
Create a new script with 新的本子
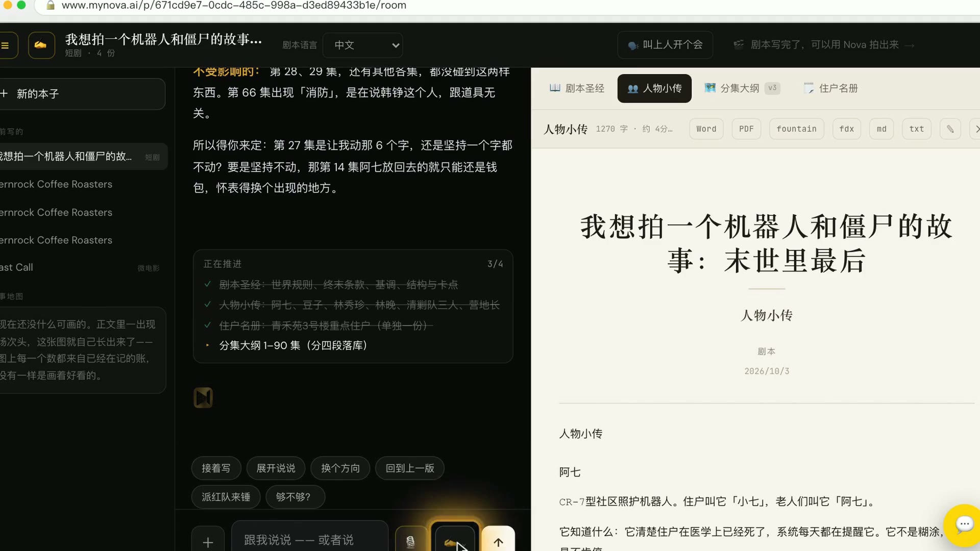[x=82, y=94]
